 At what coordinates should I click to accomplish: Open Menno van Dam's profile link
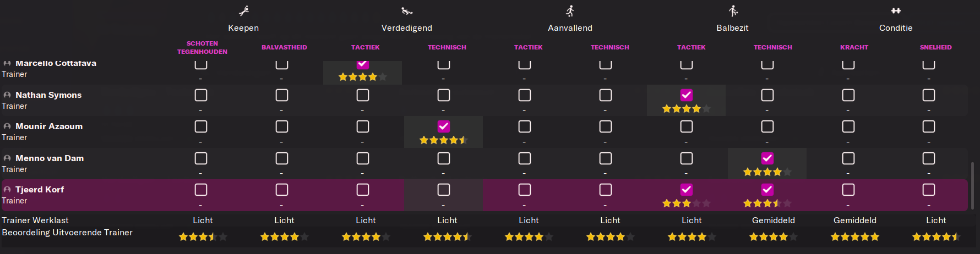click(x=50, y=158)
